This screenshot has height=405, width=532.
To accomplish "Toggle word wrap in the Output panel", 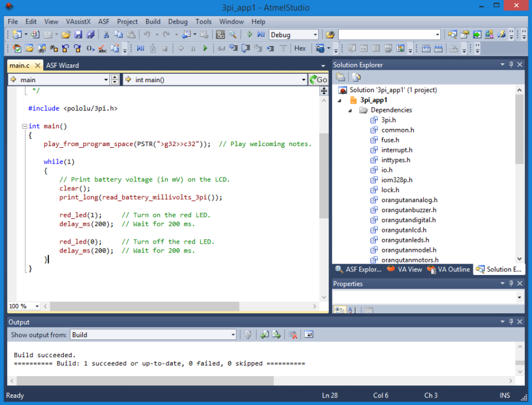I will tap(309, 335).
